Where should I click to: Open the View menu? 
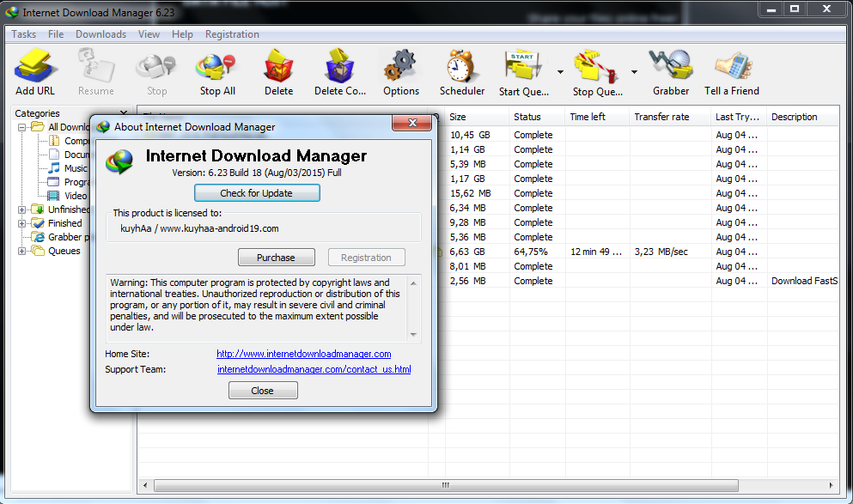[149, 34]
